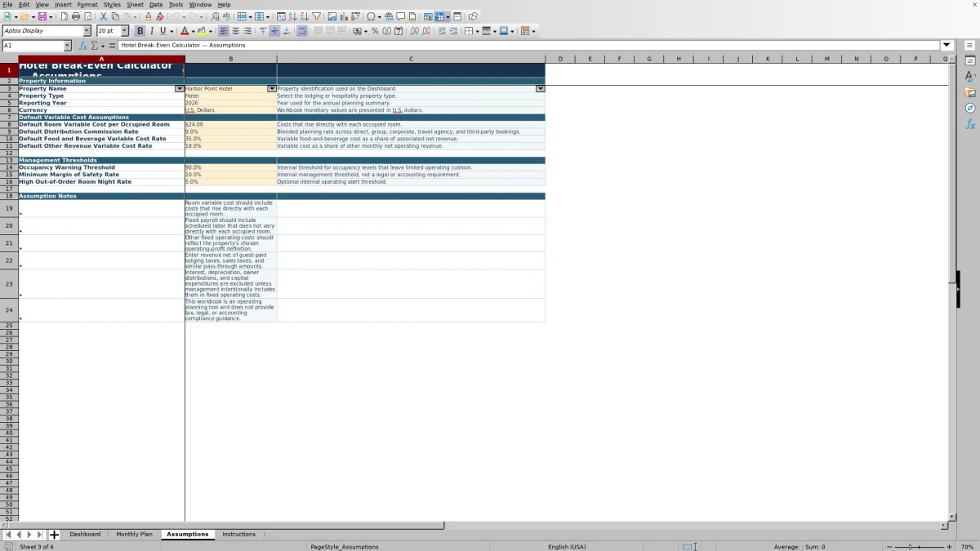The width and height of the screenshot is (980, 551).
Task: Toggle Align Right
Action: point(247,31)
